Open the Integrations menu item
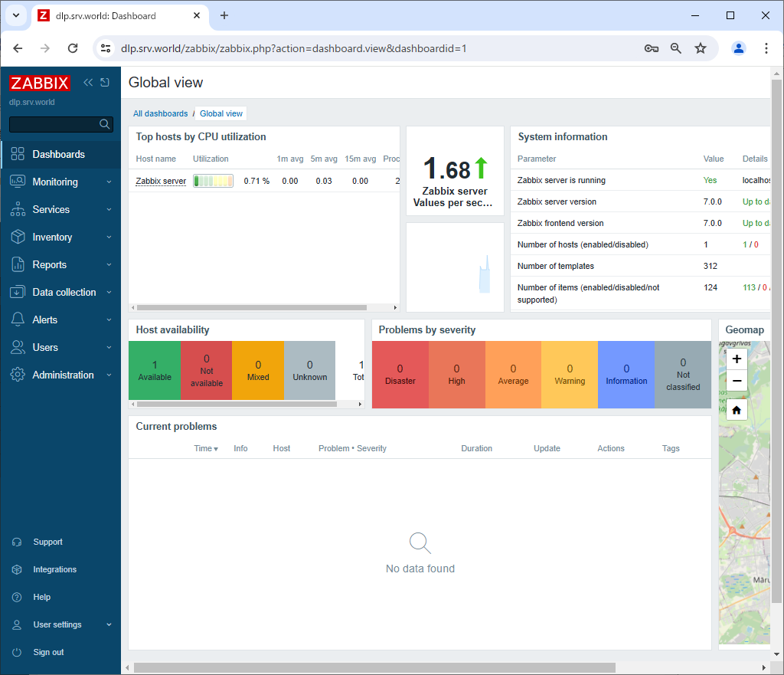This screenshot has width=784, height=675. pyautogui.click(x=60, y=569)
